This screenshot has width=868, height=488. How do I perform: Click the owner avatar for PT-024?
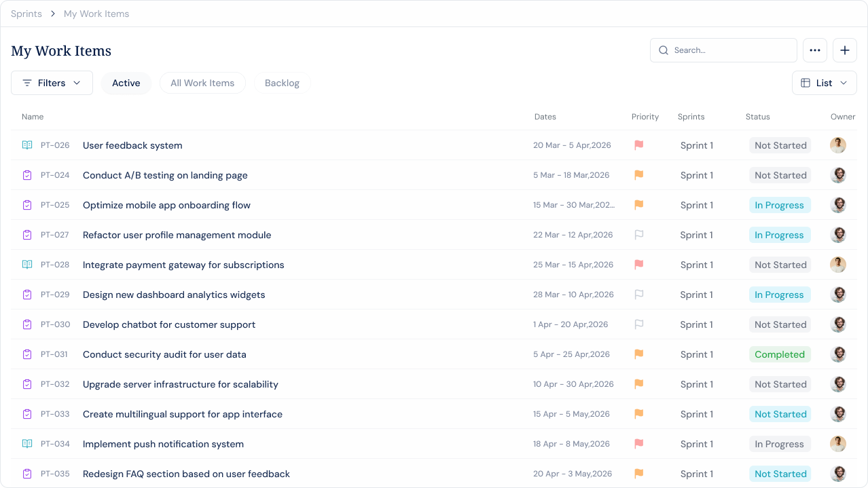click(838, 175)
